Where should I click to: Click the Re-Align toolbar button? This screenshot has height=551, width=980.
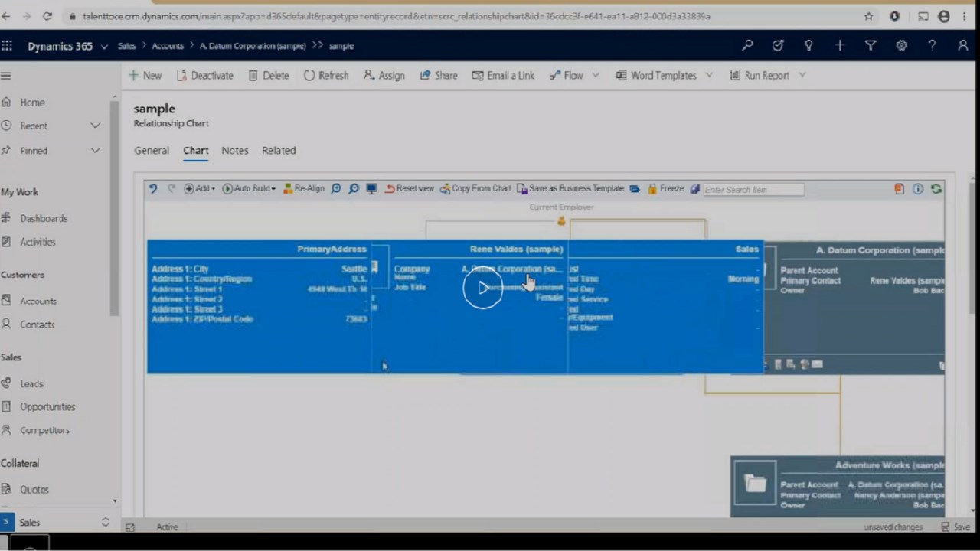pyautogui.click(x=303, y=188)
